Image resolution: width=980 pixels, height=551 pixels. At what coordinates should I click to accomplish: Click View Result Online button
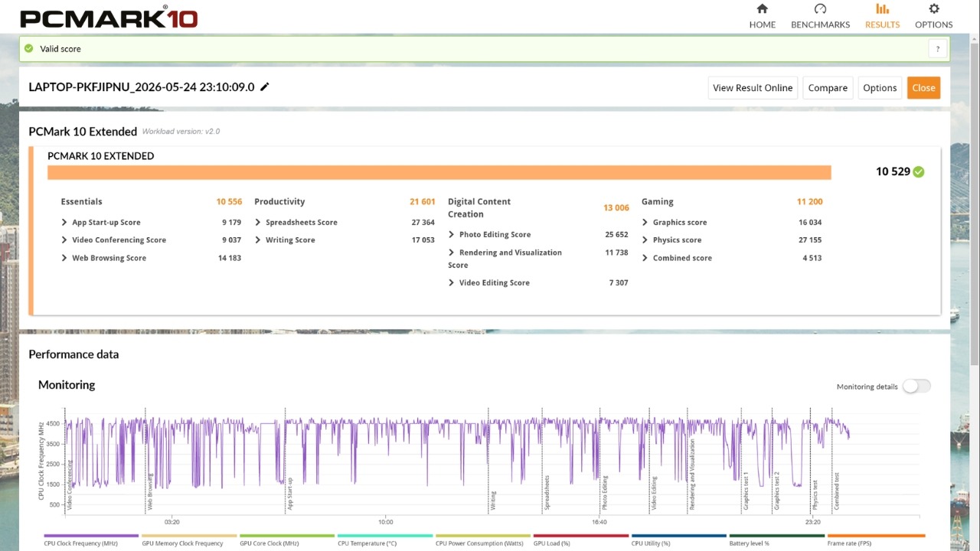point(753,88)
